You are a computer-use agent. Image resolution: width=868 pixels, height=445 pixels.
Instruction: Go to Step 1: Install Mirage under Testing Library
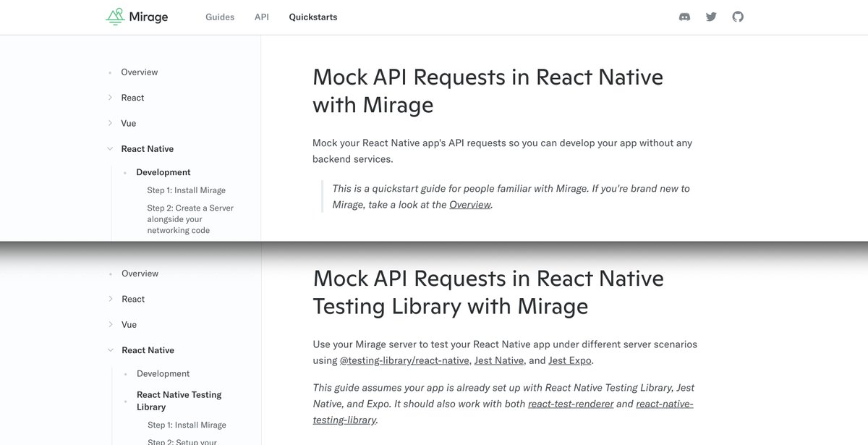coord(187,425)
